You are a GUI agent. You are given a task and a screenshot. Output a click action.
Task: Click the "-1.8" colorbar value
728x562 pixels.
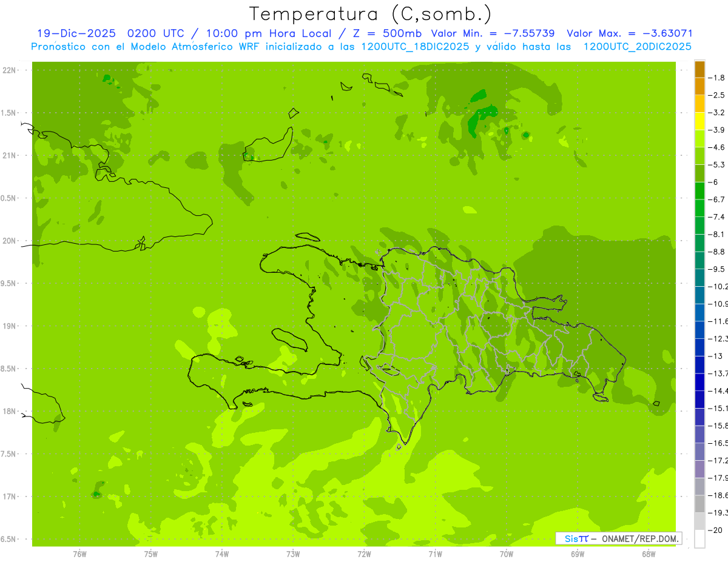717,78
